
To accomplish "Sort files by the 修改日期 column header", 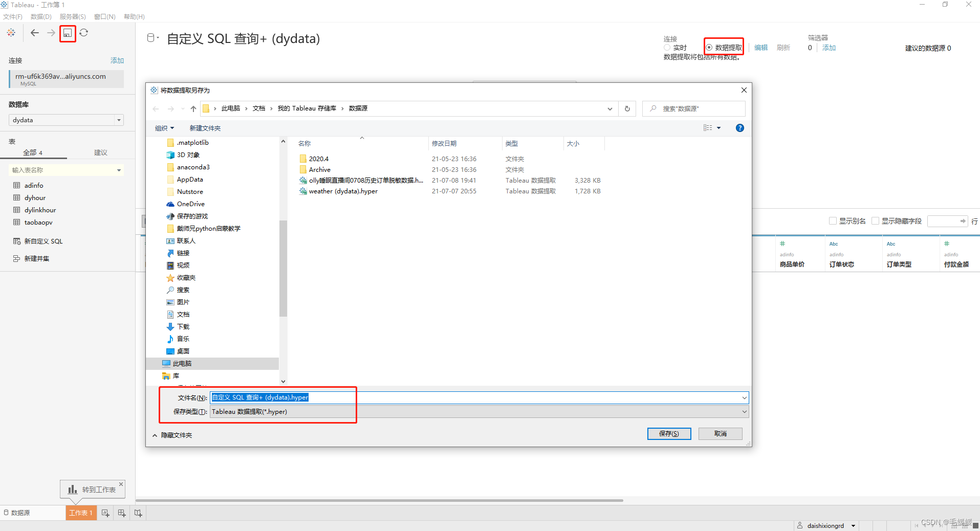I will pos(444,144).
